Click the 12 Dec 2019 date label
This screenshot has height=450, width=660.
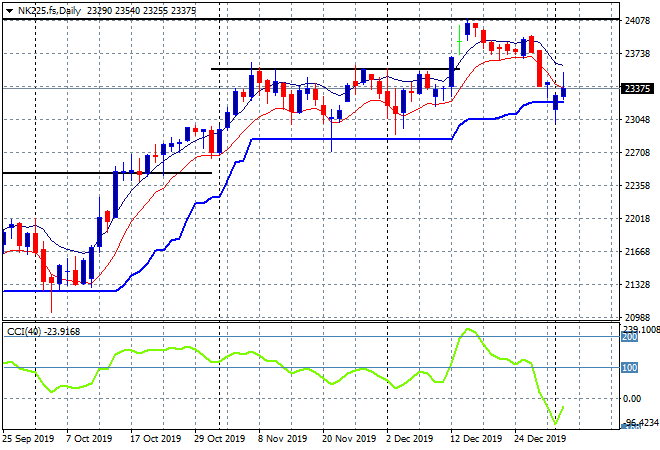click(476, 439)
